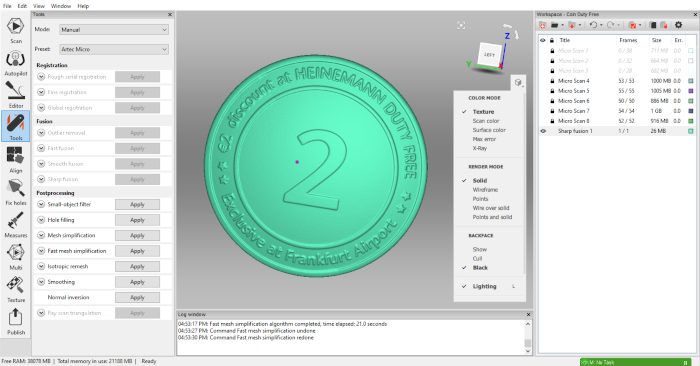
Task: Select Surface color in Color mode
Action: tap(489, 130)
